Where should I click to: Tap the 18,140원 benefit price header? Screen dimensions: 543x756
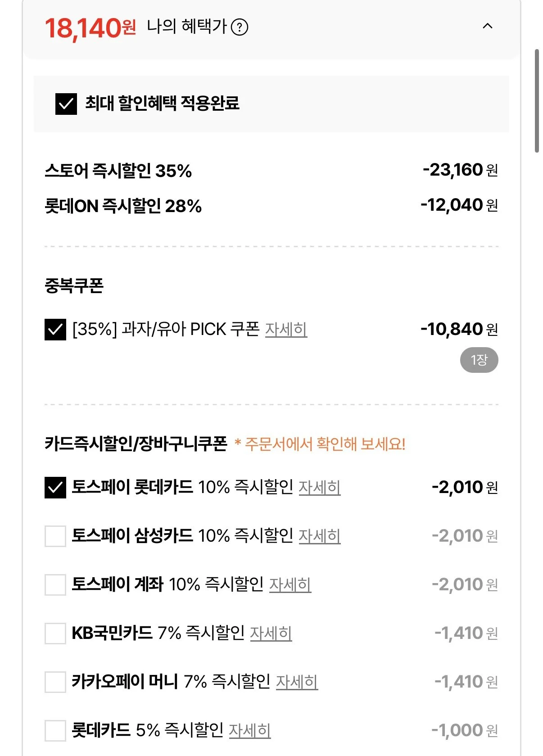tap(90, 28)
